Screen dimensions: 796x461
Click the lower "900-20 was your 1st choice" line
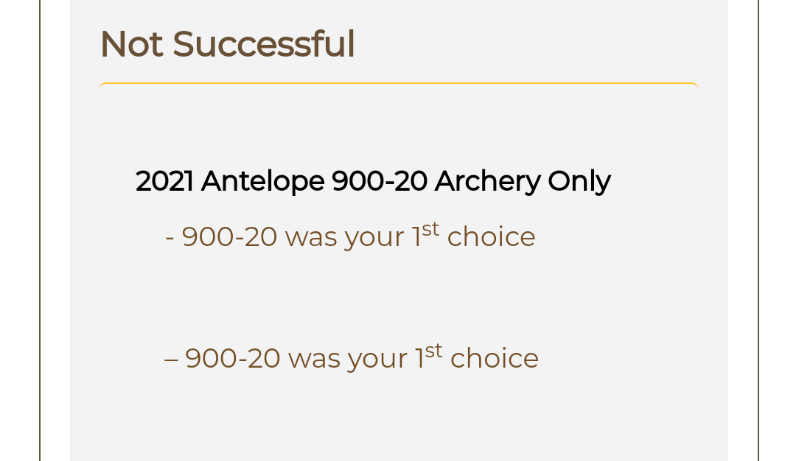pos(351,357)
